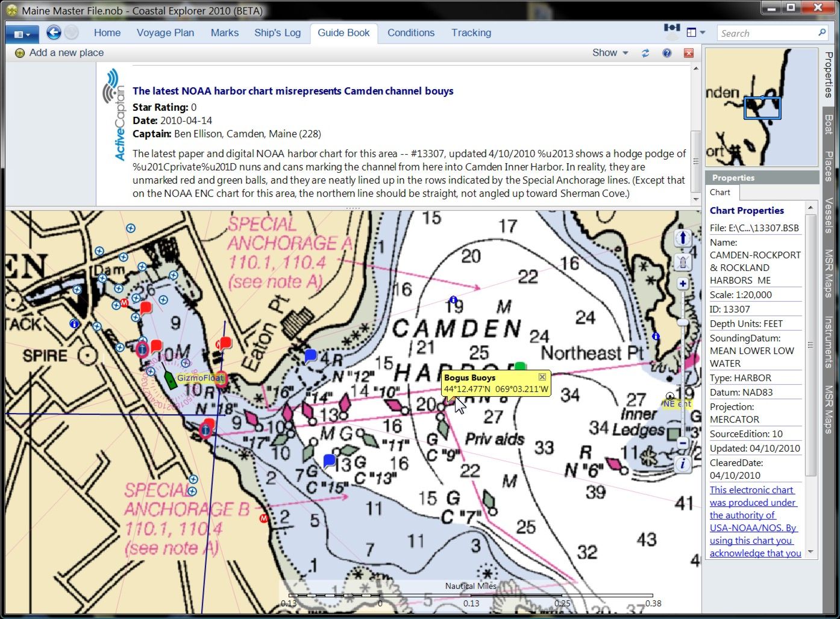Image resolution: width=840 pixels, height=619 pixels.
Task: Select the green boat icon on chart
Action: tap(171, 379)
